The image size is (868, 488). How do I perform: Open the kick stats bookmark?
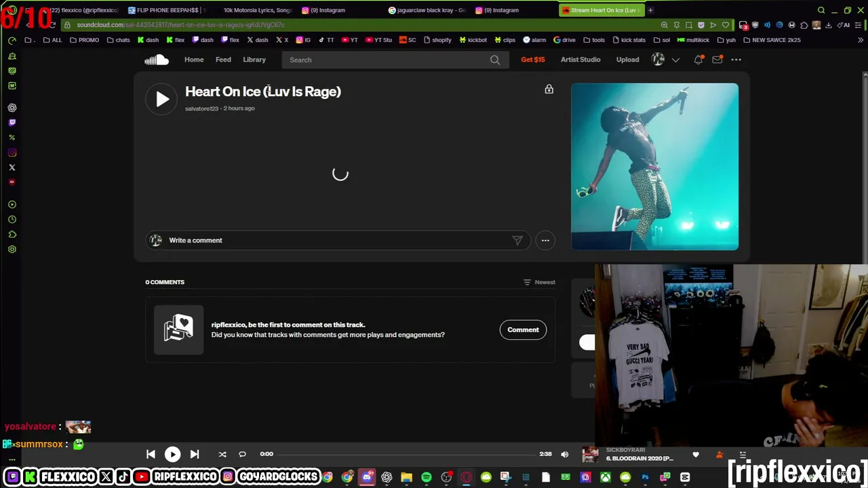[x=629, y=40]
